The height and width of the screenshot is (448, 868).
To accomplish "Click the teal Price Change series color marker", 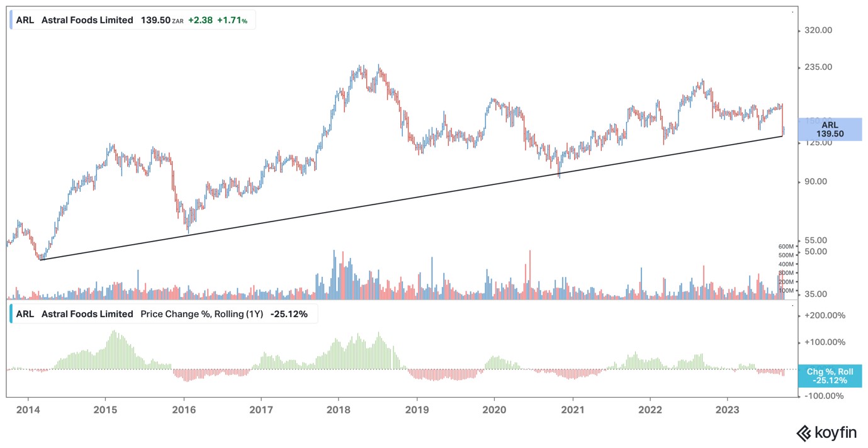I will [11, 314].
